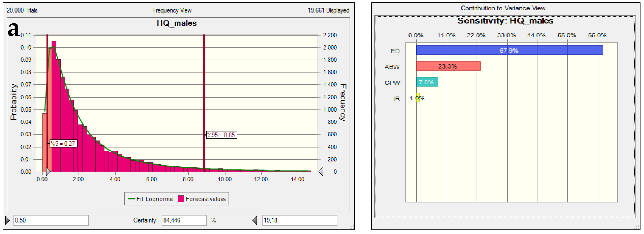
Task: Click the 14.00 x-axis tick label
Action: tap(298, 179)
